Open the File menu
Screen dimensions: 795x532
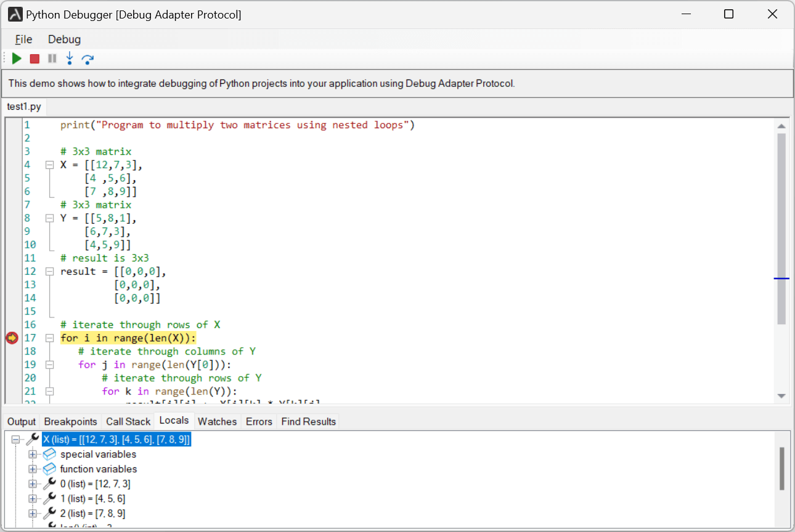tap(23, 39)
